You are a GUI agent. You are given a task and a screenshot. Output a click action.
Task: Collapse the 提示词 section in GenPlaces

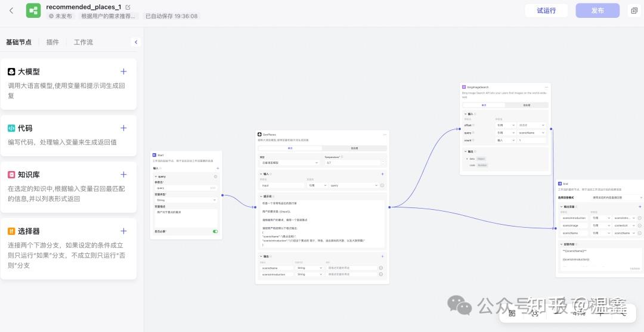point(260,196)
